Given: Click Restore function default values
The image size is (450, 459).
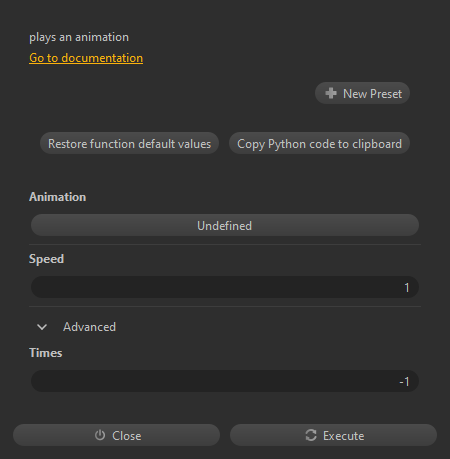Looking at the screenshot, I should pyautogui.click(x=129, y=144).
